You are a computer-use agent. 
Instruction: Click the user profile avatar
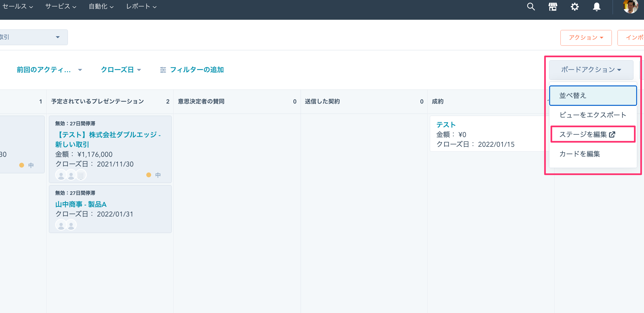(x=631, y=6)
